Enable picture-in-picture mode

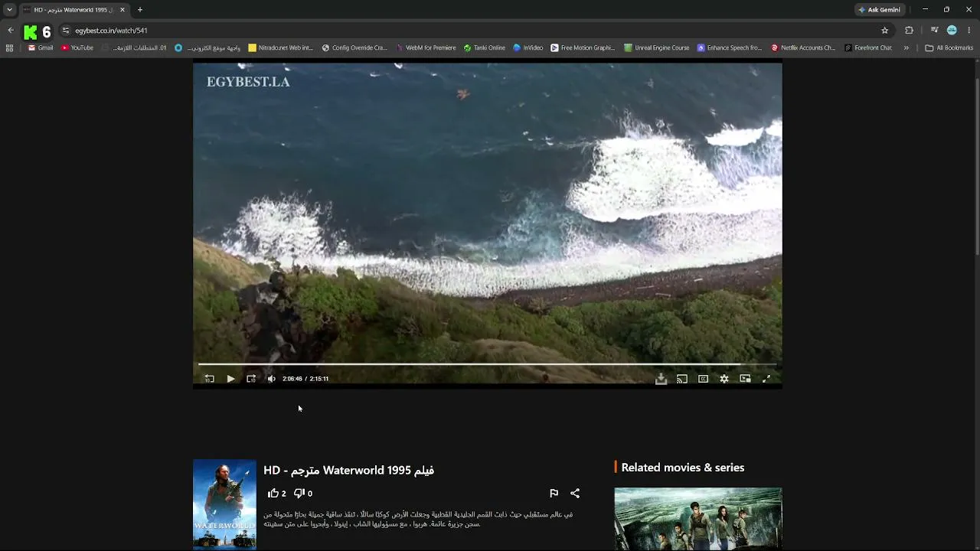click(x=745, y=379)
